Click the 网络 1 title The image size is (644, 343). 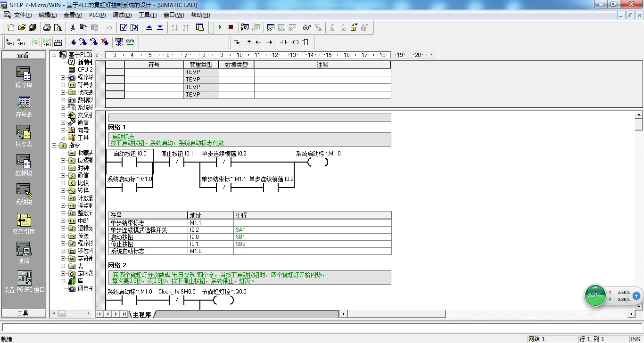(x=117, y=127)
